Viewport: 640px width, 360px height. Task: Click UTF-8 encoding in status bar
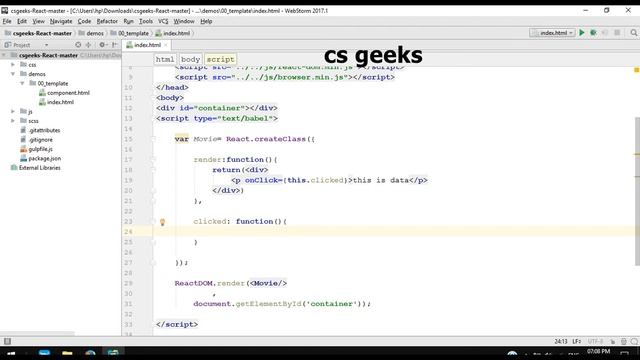(x=595, y=341)
